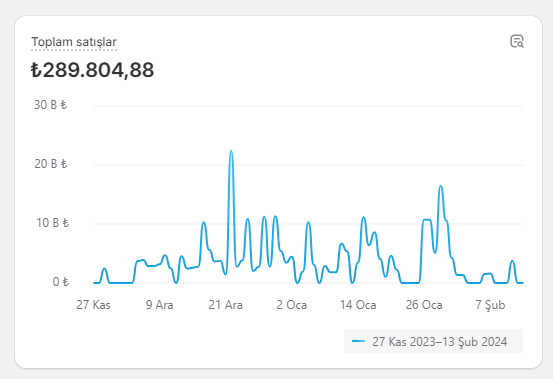The width and height of the screenshot is (553, 379).
Task: Click the 20 B ₺ axis label
Action: point(50,164)
